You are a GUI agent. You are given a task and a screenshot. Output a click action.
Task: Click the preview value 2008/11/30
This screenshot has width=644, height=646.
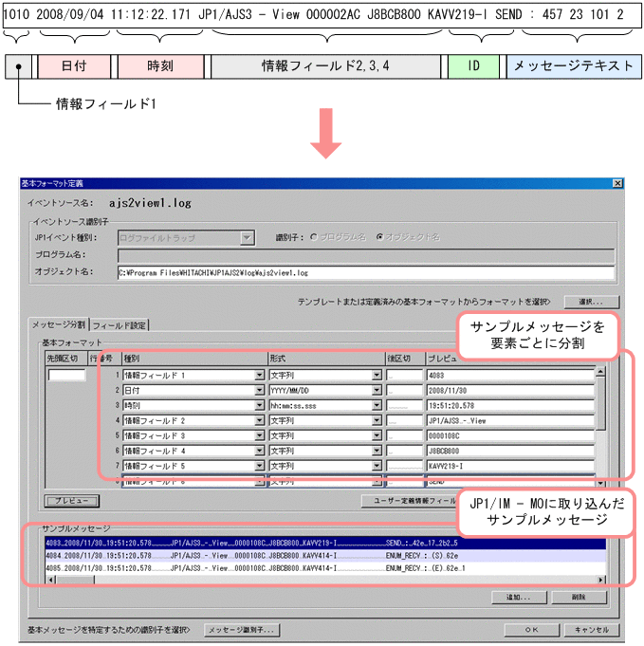[510, 390]
